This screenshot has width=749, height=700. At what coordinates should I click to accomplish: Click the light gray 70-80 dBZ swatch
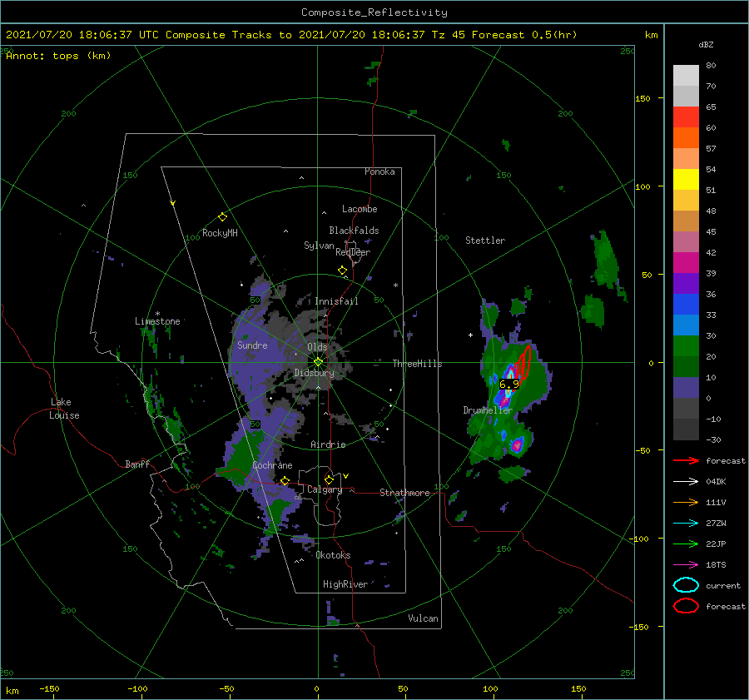click(x=686, y=76)
